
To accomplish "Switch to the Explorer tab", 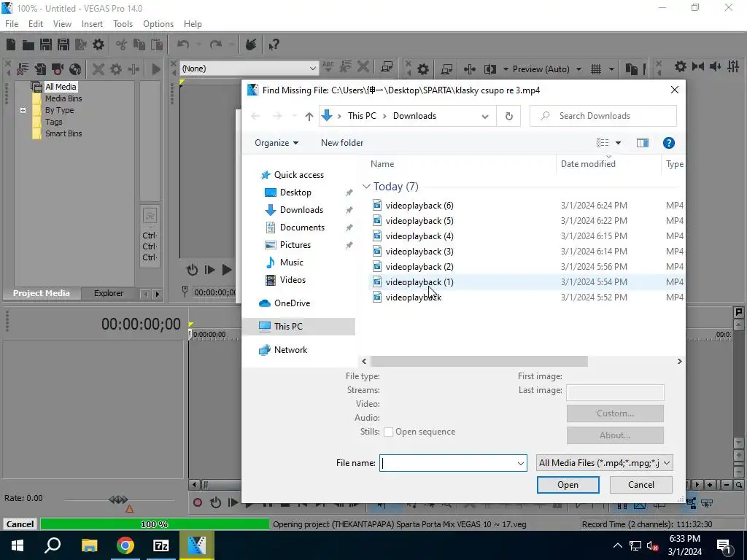I will coord(109,293).
